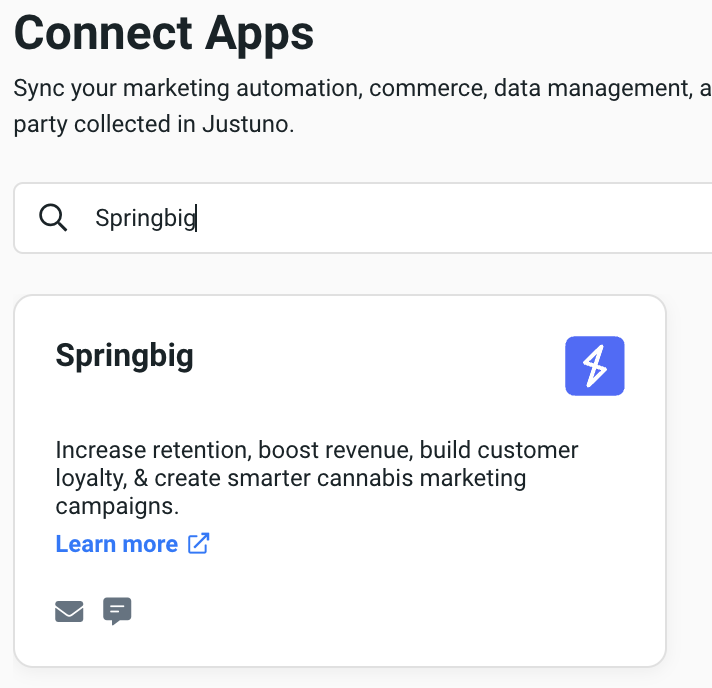
Task: Click the "campaigns." text in the card
Action: 117,506
